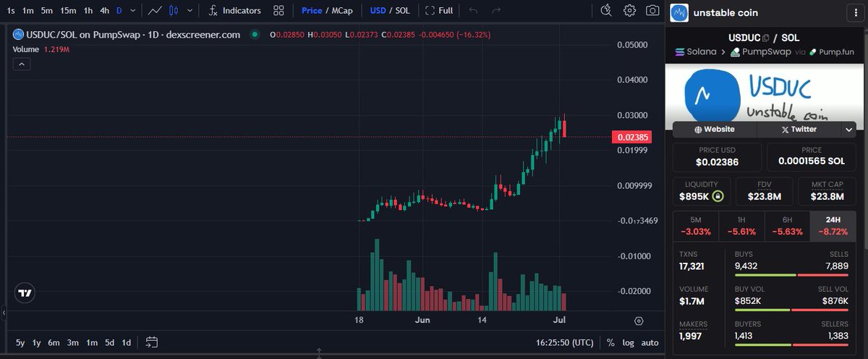Click the MAKERS 1,997 value
The height and width of the screenshot is (359, 868).
point(690,336)
